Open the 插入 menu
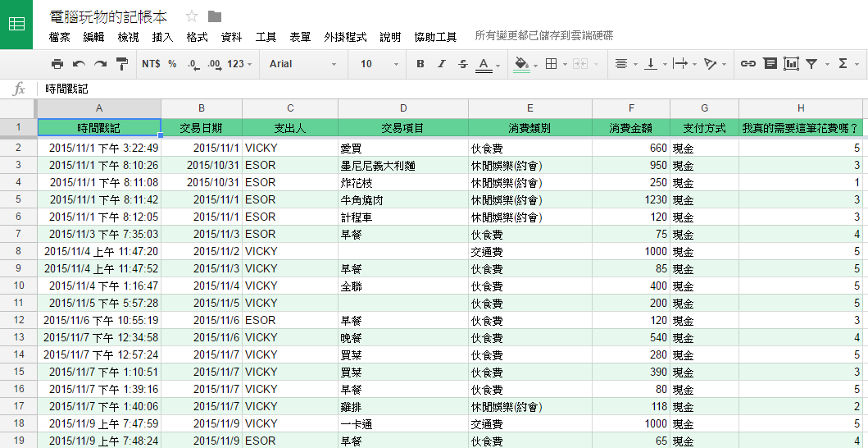Screen dimensions: 868x448 pos(163,37)
